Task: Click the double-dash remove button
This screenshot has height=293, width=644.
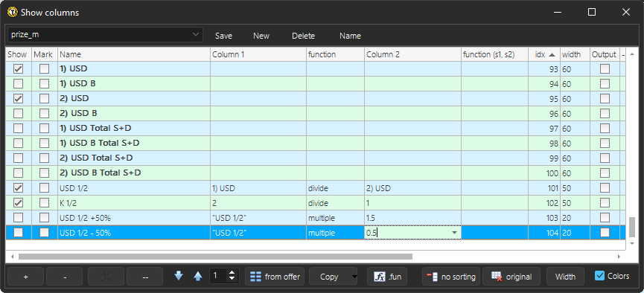Action: (x=145, y=277)
